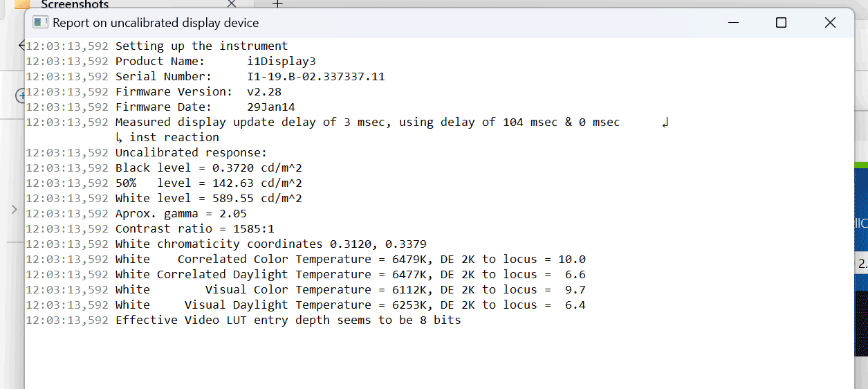Click the Serial Number value text
The height and width of the screenshot is (389, 868).
[x=315, y=77]
